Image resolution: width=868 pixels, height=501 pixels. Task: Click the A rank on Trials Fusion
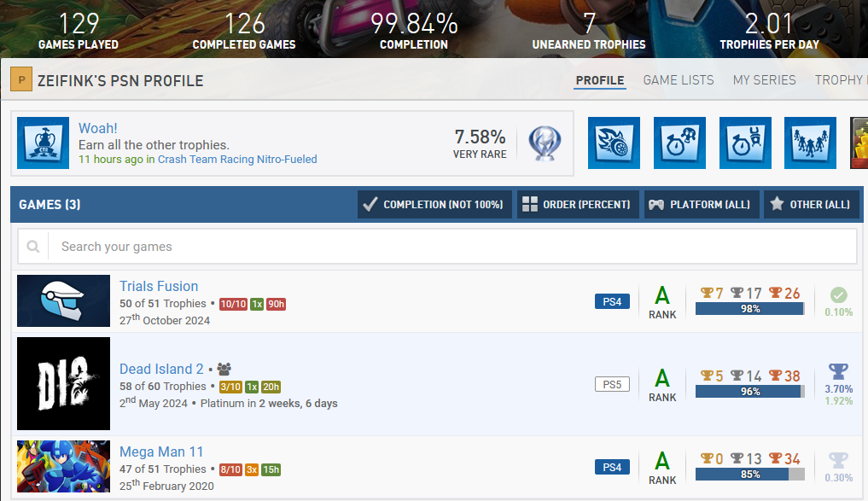point(662,302)
